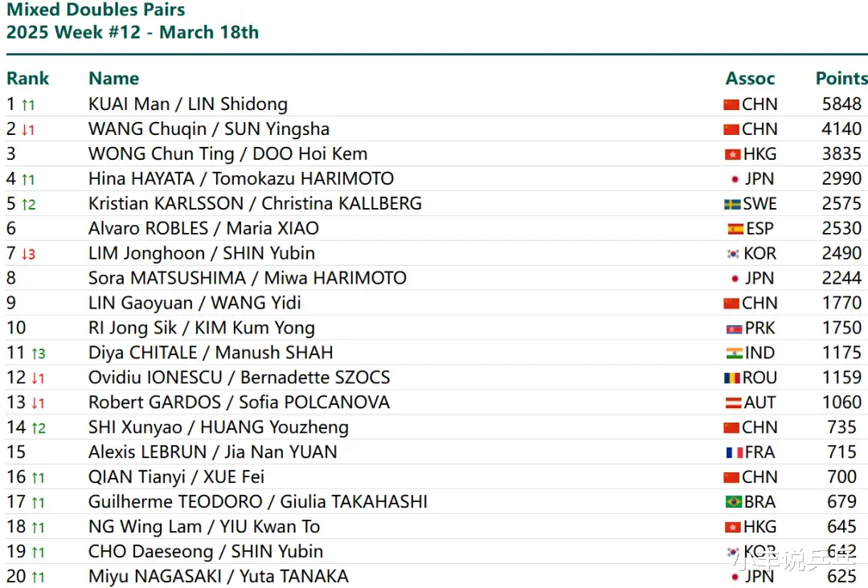Click the Spain flag beside Alvaro ROBLES
The image size is (868, 588).
pos(735,229)
